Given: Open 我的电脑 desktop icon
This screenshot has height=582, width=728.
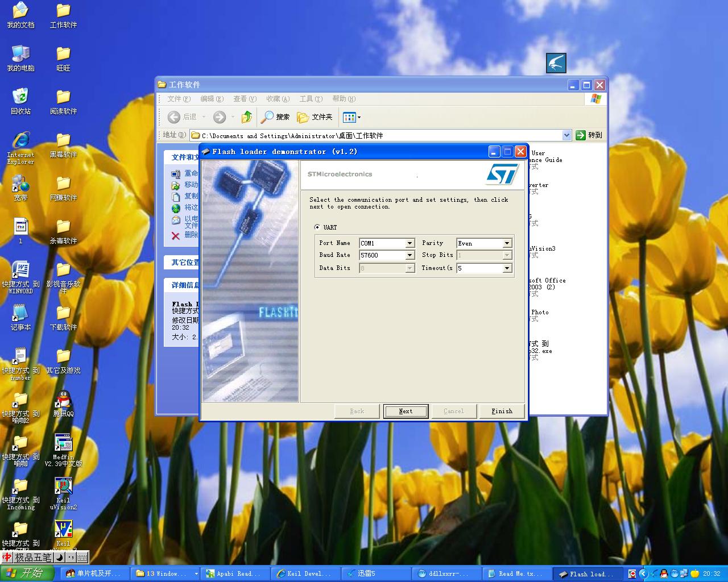Looking at the screenshot, I should pos(20,59).
